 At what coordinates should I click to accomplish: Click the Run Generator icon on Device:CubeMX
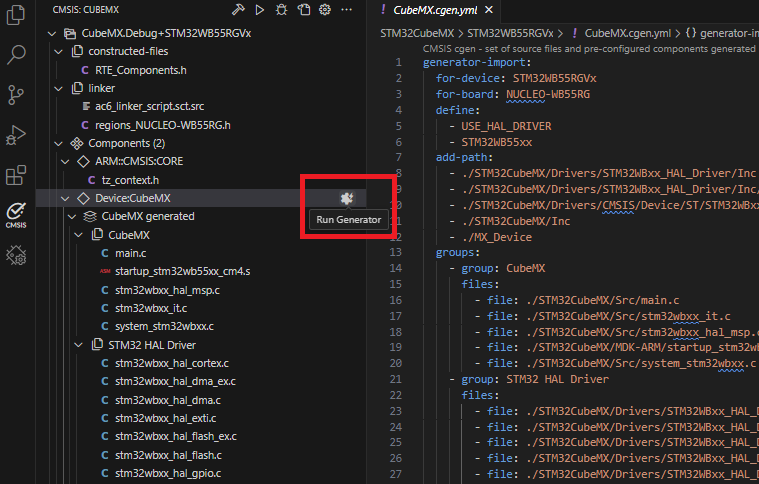(x=346, y=198)
